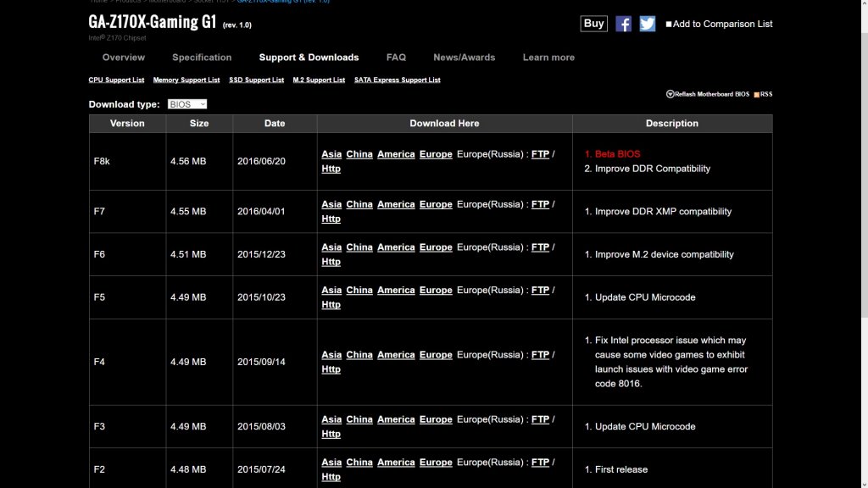
Task: Click the Buy button
Action: [593, 23]
